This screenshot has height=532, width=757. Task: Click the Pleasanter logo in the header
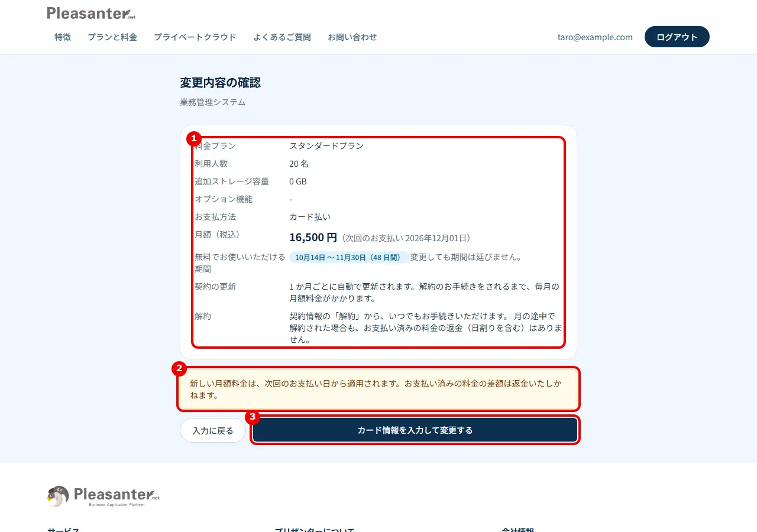pos(91,13)
